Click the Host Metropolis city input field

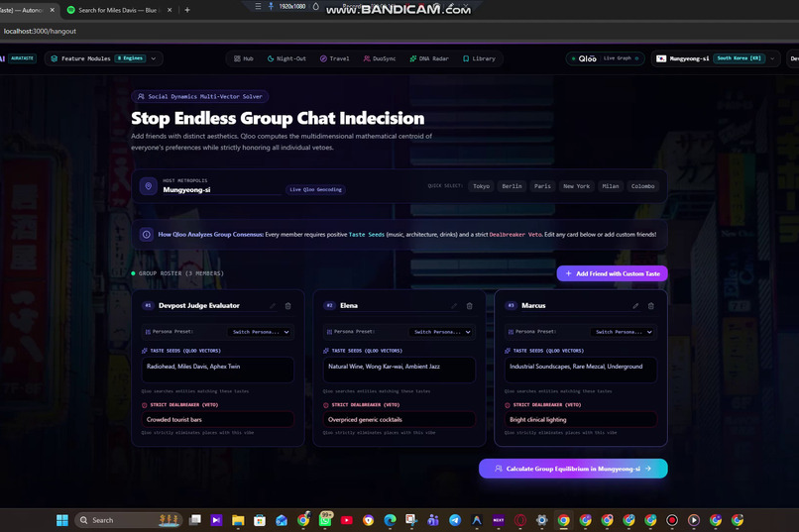click(223, 190)
